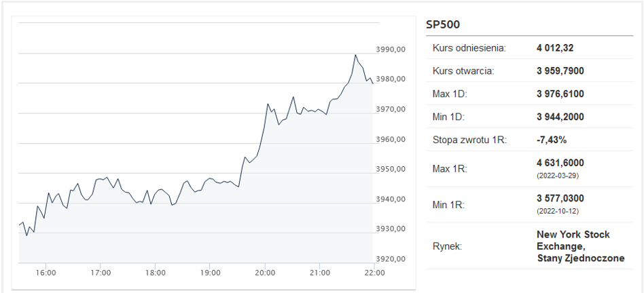644x293 pixels.
Task: Select the Kurs otwarcia value 3 959,7900
Action: [x=560, y=71]
